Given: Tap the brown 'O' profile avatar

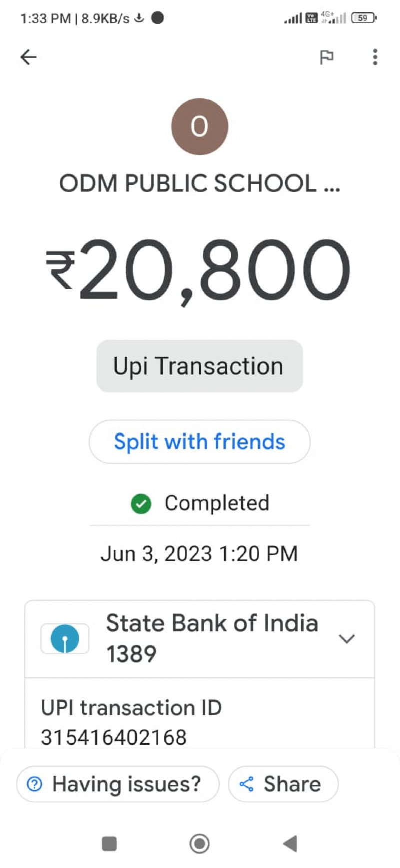Looking at the screenshot, I should click(x=200, y=126).
